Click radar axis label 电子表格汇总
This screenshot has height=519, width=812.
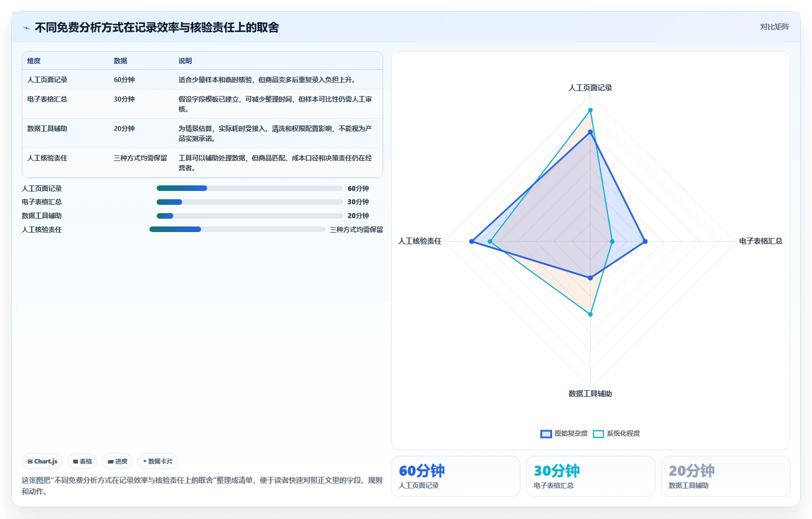[x=761, y=241]
